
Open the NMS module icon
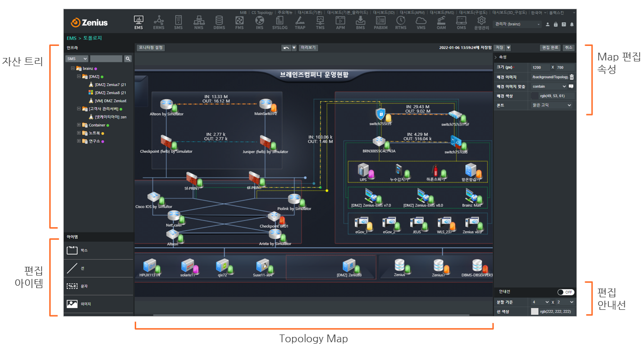click(x=199, y=22)
